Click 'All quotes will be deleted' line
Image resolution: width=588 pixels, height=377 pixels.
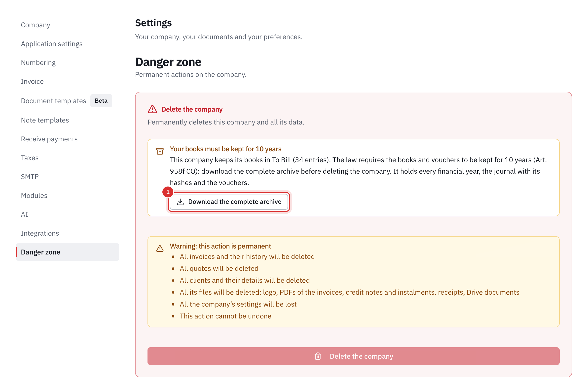pyautogui.click(x=219, y=268)
